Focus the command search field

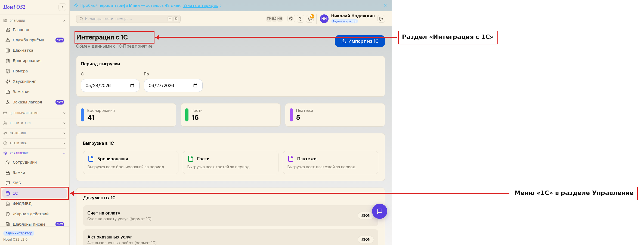128,19
